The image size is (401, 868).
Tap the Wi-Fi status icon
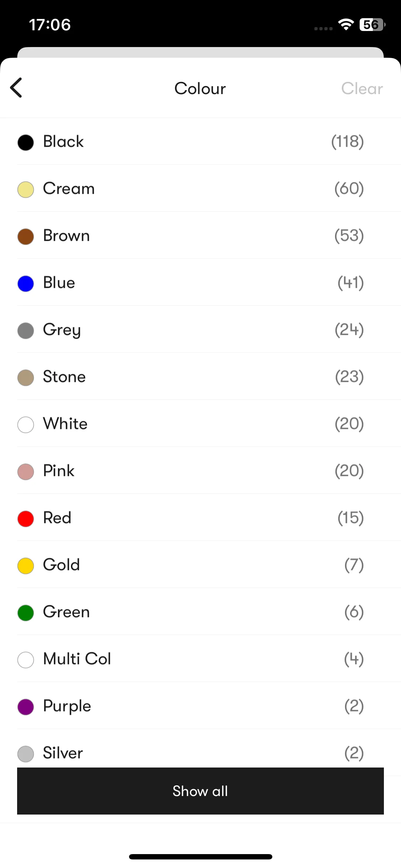(346, 25)
